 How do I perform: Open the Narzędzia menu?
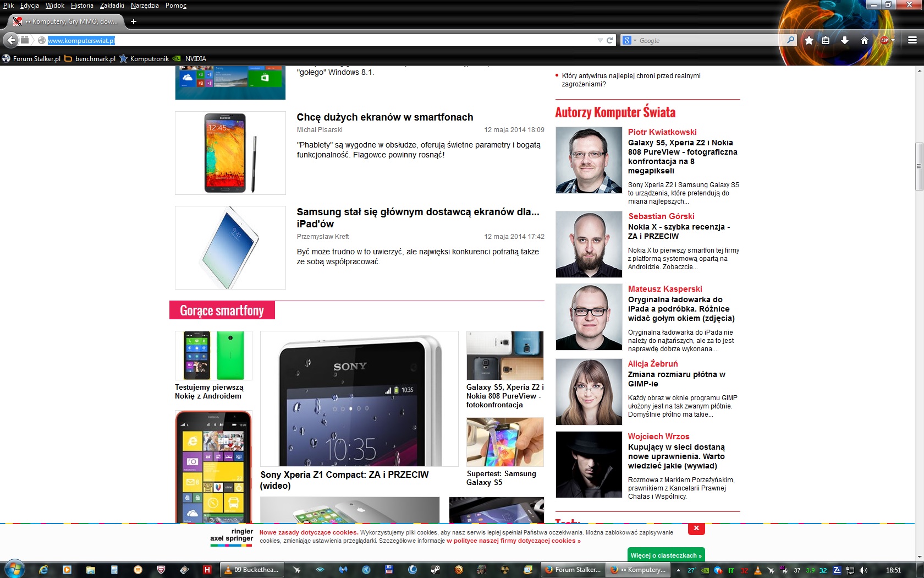[145, 6]
